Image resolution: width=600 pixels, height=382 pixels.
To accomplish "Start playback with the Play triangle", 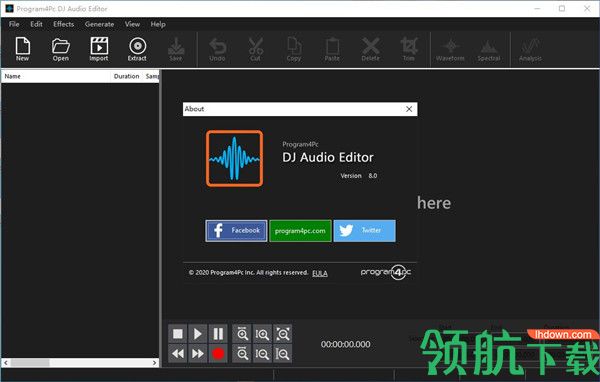I will tap(197, 334).
